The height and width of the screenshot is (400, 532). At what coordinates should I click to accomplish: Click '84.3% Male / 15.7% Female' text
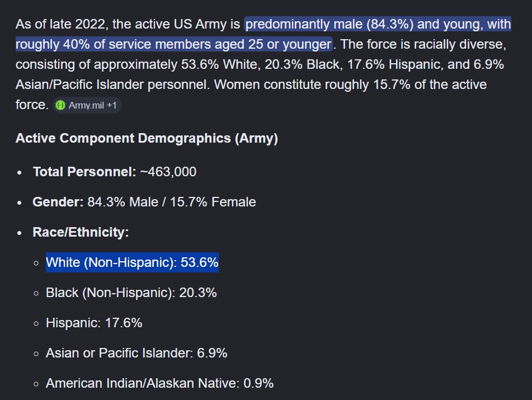tap(172, 202)
